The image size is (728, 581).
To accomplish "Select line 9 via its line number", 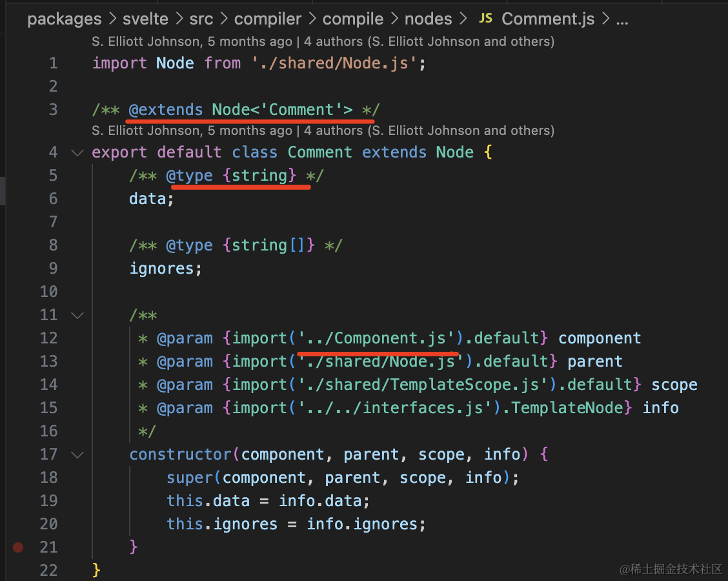I will tap(49, 269).
